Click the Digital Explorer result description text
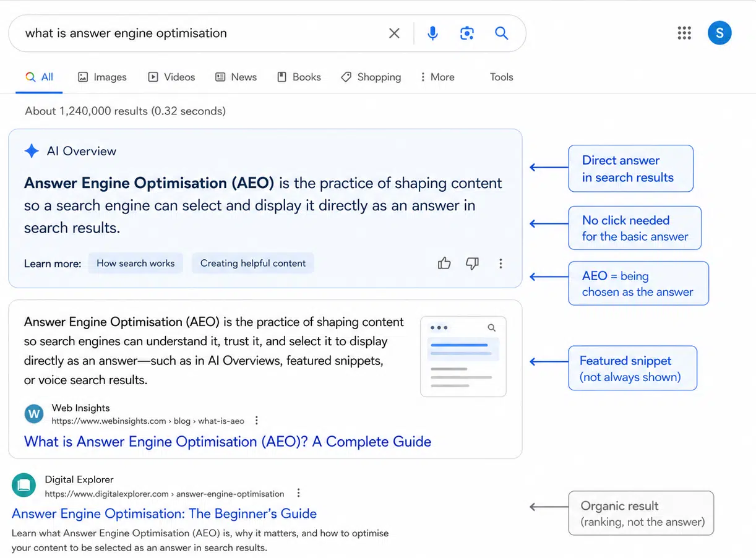Image resolution: width=756 pixels, height=558 pixels. [x=200, y=540]
